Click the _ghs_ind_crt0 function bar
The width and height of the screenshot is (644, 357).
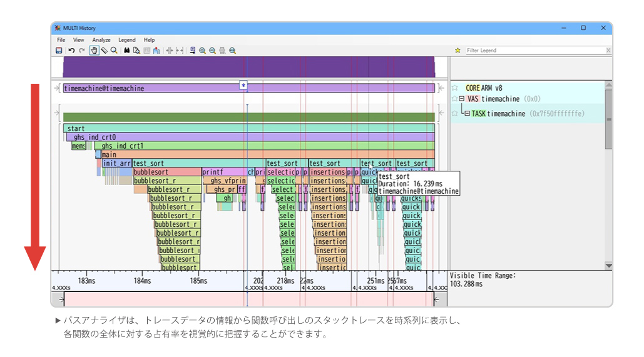coord(250,137)
